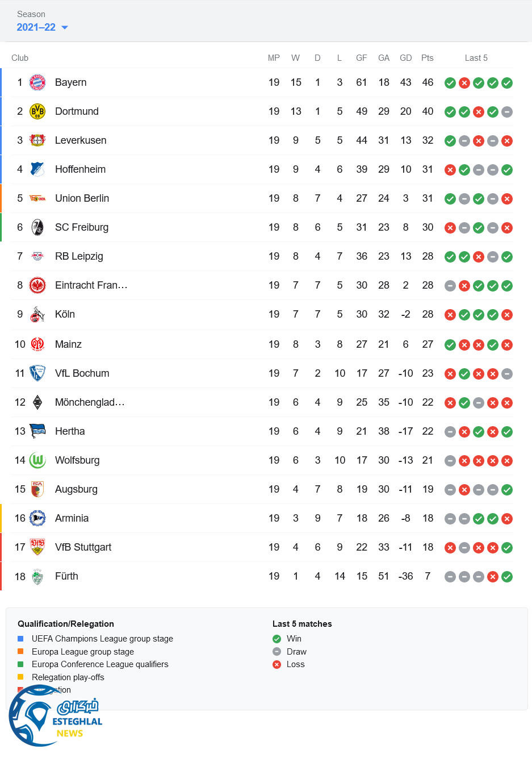The image size is (532, 762).
Task: Click the orange Europa League legend square
Action: [20, 651]
